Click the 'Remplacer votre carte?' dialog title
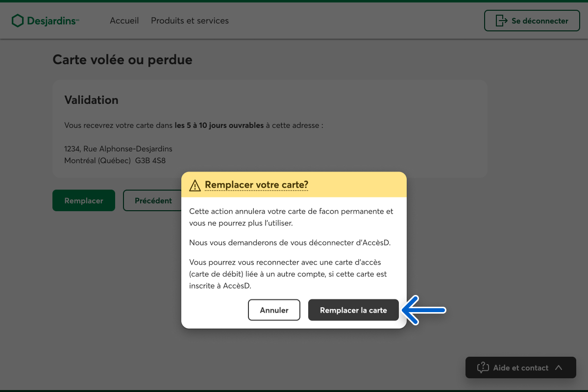This screenshot has height=392, width=588. (x=256, y=185)
